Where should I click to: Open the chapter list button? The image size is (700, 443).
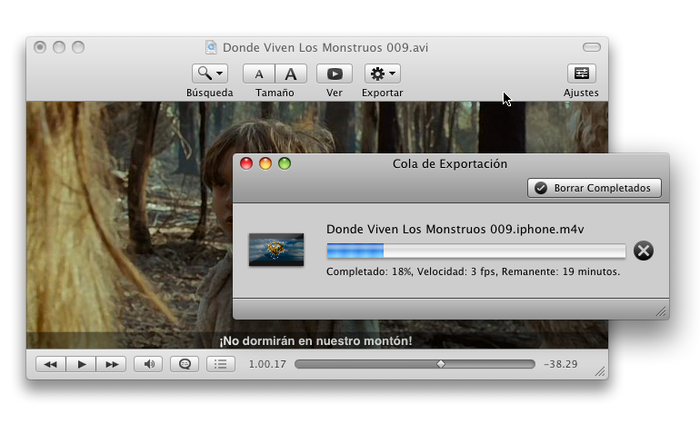[x=221, y=364]
